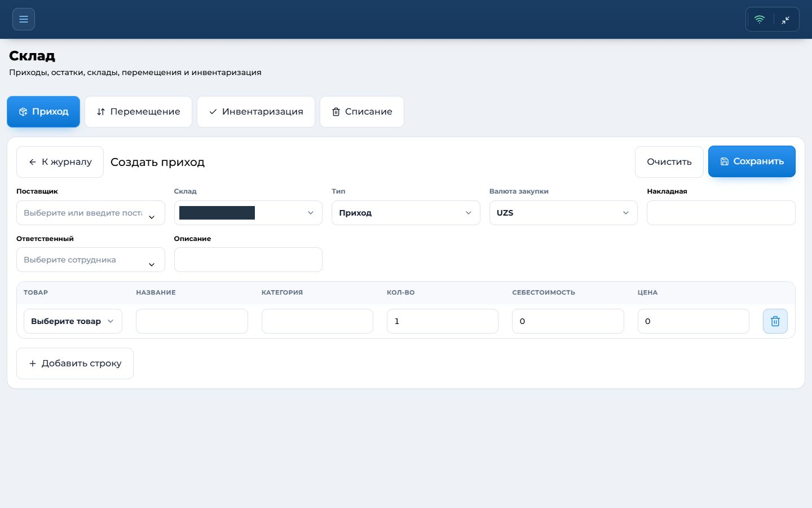
Task: Open the Выберите товар dropdown
Action: [73, 321]
